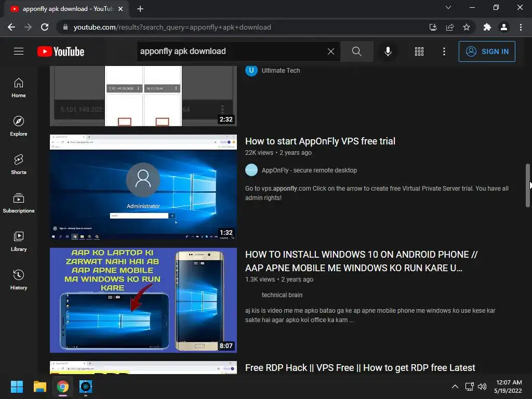
Task: Close the apponfly apk download tab
Action: point(121,9)
